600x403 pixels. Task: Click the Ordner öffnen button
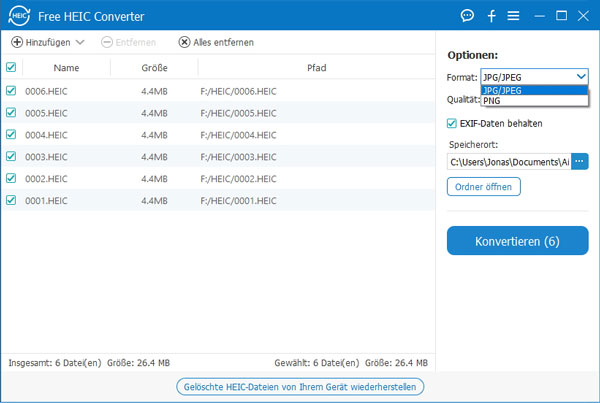(484, 187)
